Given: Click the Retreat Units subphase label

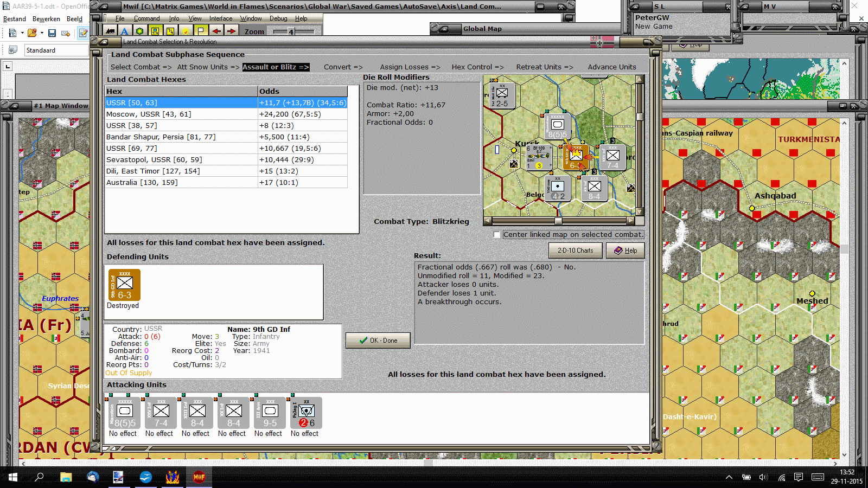Looking at the screenshot, I should point(544,67).
